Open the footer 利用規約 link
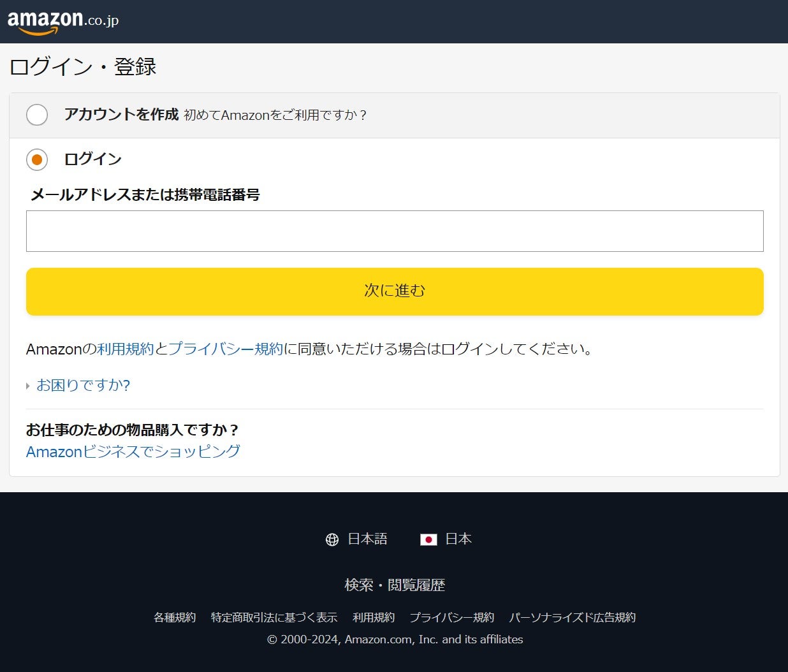Image resolution: width=788 pixels, height=672 pixels. [x=374, y=617]
